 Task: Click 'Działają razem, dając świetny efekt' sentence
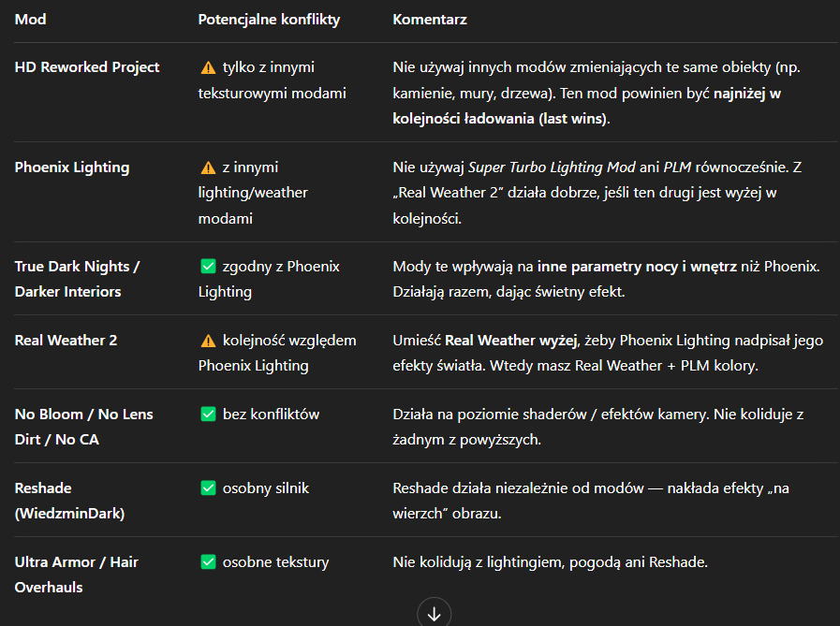point(508,291)
